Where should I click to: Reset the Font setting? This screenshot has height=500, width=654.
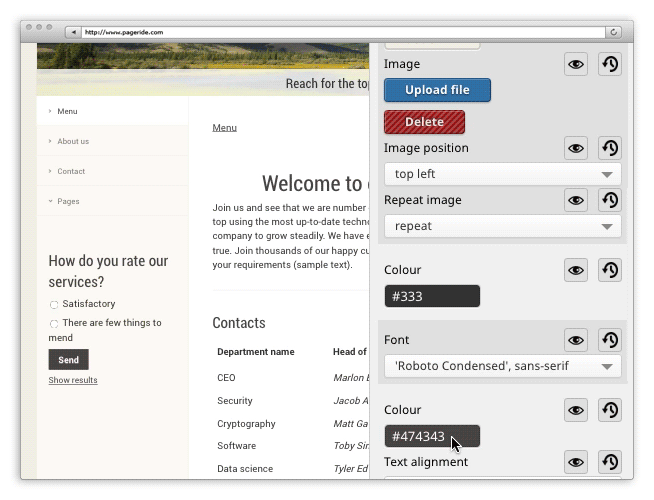tap(609, 340)
